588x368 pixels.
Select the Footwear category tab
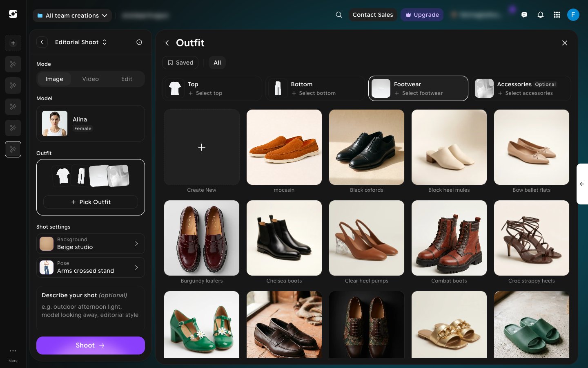pyautogui.click(x=418, y=88)
